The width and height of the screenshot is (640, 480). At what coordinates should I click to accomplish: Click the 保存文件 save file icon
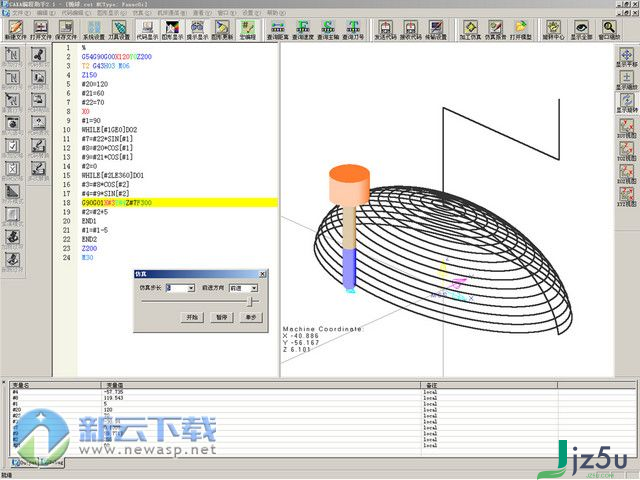66,29
